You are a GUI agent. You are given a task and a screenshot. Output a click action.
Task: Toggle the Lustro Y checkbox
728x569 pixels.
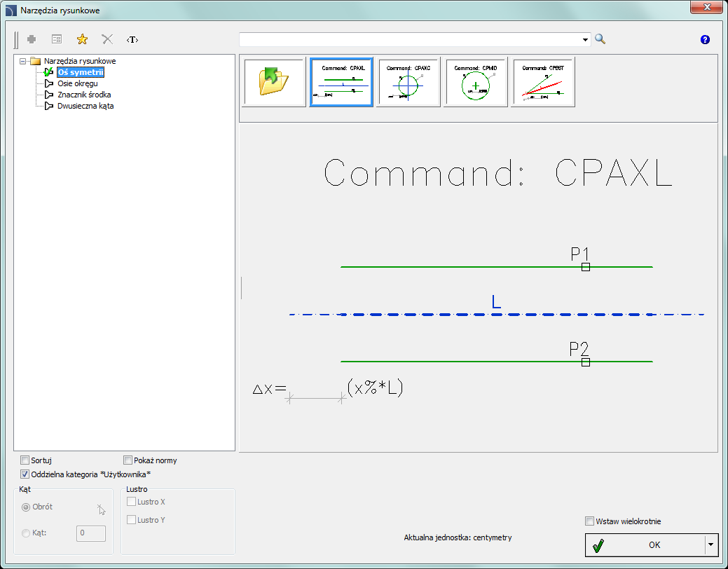[x=132, y=520]
